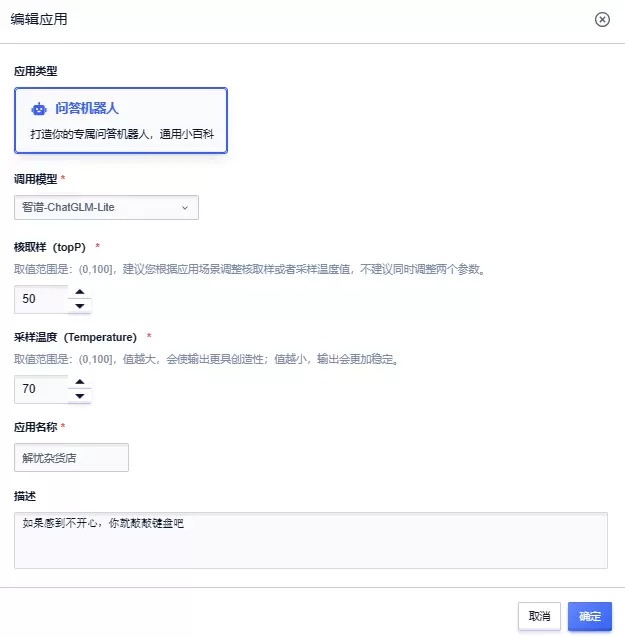The image size is (625, 637).
Task: Confirm changes with the 确定 button
Action: 590,616
